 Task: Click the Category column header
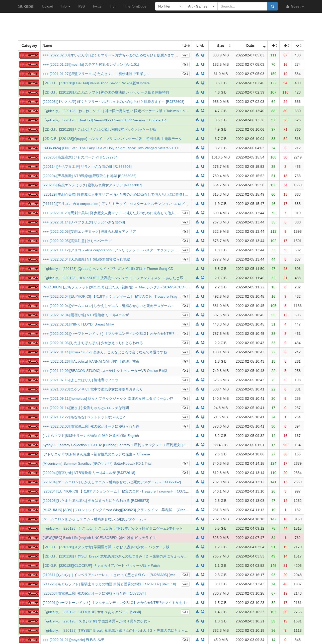[29, 46]
